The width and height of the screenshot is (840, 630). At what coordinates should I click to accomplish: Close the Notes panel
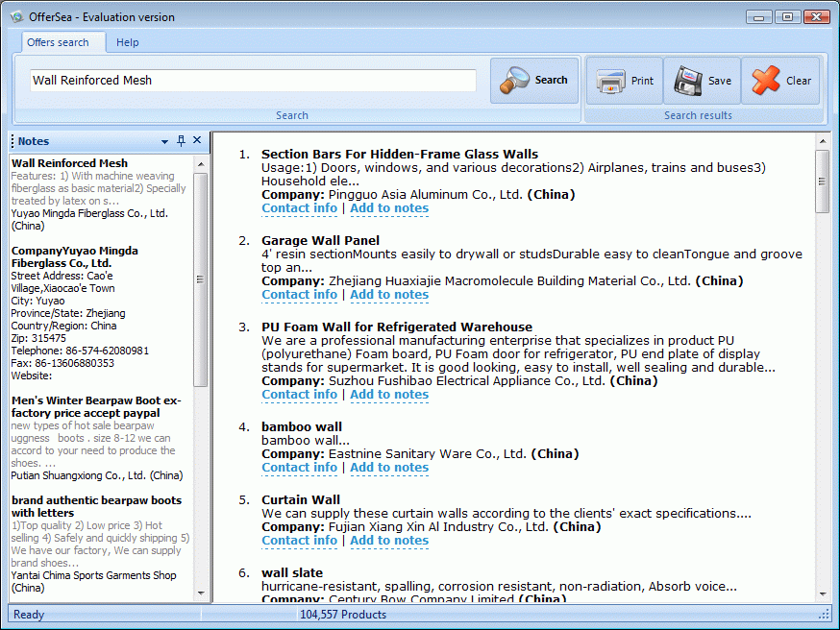197,141
